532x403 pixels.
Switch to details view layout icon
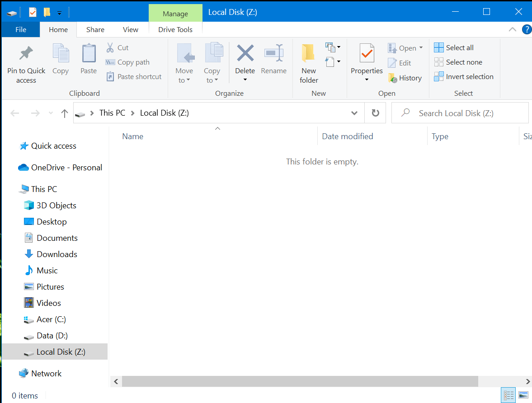coord(509,395)
